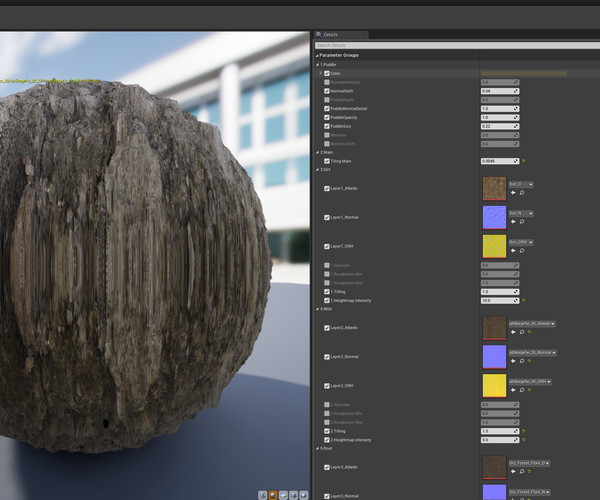Click the 2.Tiling value field
Viewport: 600px width, 500px height.
coord(500,431)
